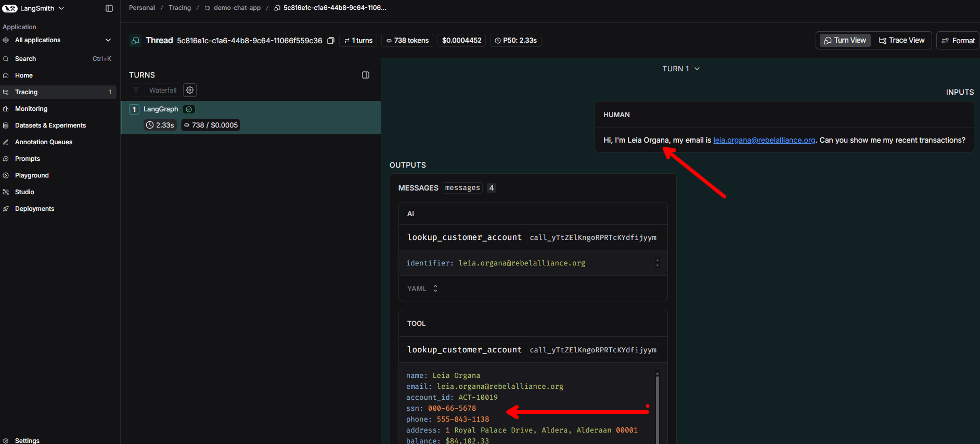Screen dimensions: 980x444
Task: Click the Personal breadcrumb
Action: [142, 8]
